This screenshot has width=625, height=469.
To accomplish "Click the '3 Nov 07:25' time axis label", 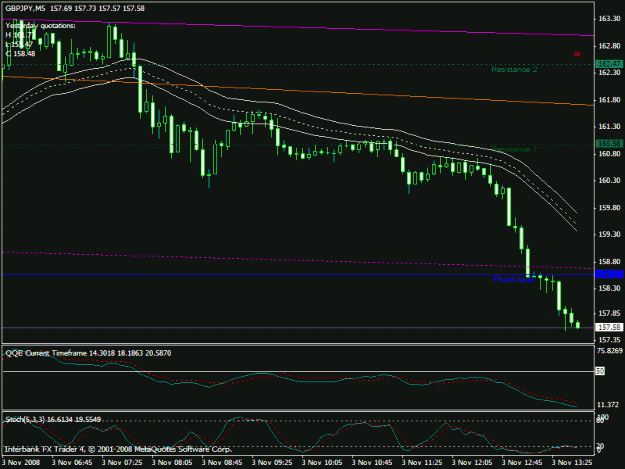I will pos(122,463).
